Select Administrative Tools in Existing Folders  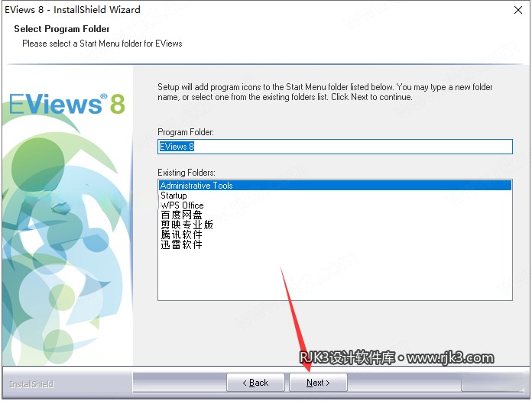coord(335,186)
